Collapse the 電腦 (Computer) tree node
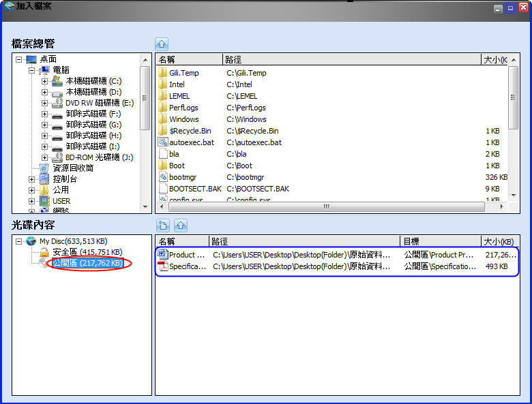The width and height of the screenshot is (532, 404). (x=31, y=70)
